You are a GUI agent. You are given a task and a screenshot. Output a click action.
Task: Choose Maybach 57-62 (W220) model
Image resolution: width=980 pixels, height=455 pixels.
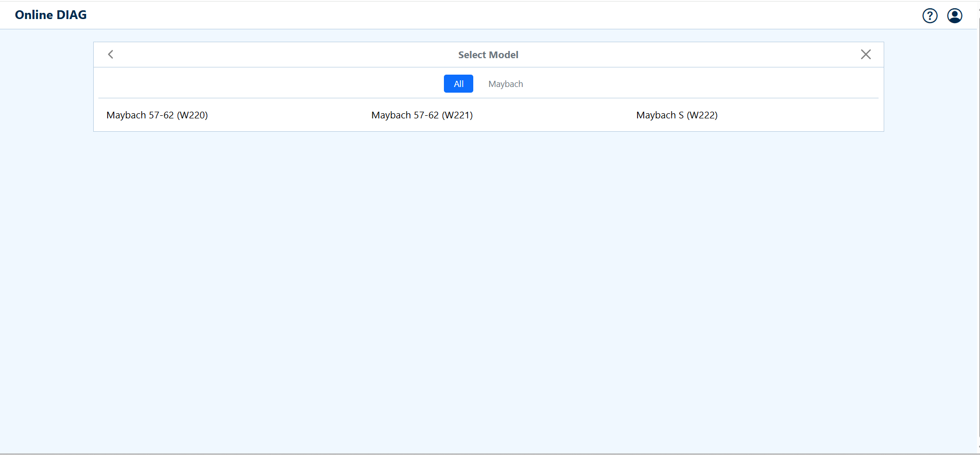[x=157, y=115]
